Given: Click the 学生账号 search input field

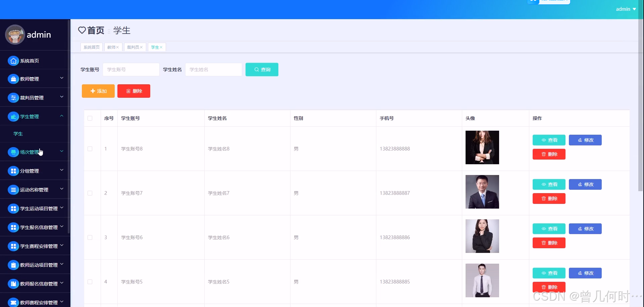Looking at the screenshot, I should (x=131, y=70).
